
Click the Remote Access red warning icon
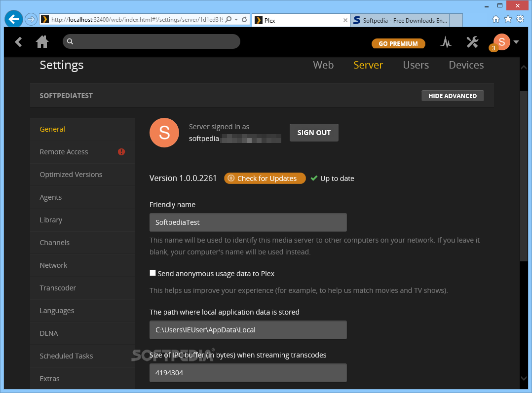tap(121, 152)
